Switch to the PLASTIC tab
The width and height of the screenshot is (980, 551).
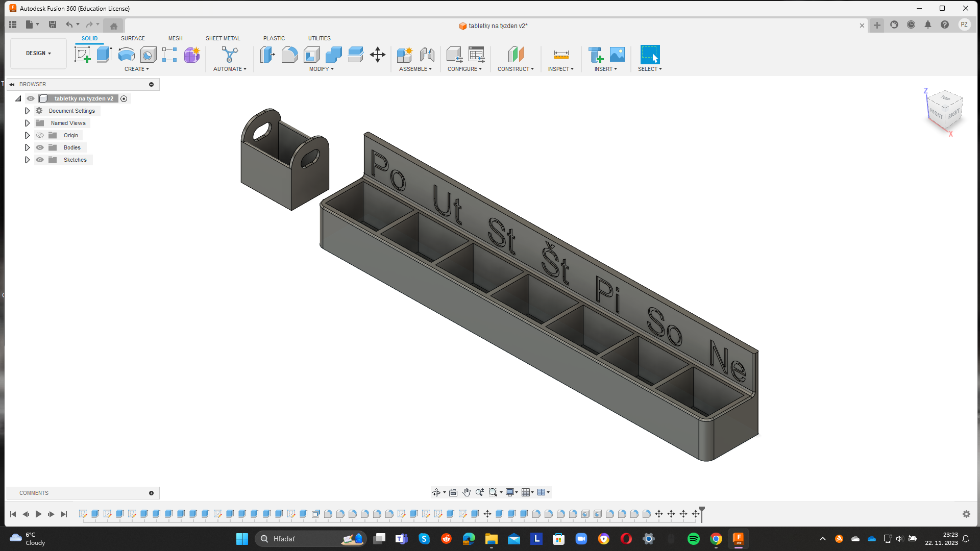(274, 38)
